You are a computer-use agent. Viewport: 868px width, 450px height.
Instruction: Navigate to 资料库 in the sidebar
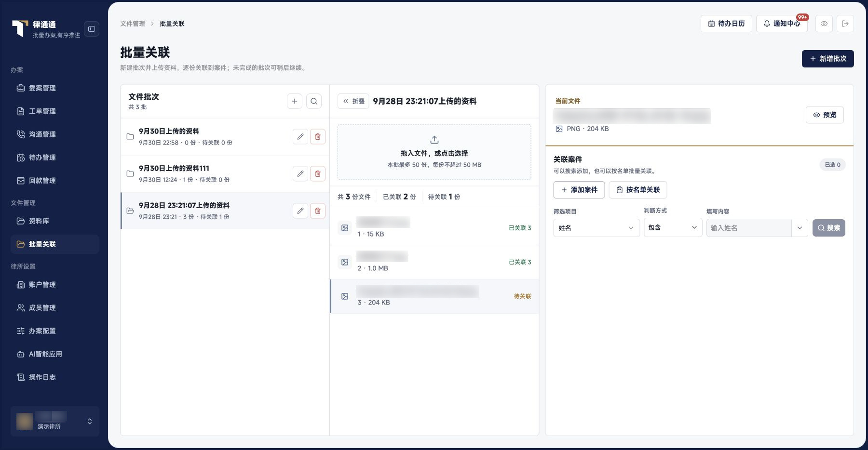(x=55, y=221)
